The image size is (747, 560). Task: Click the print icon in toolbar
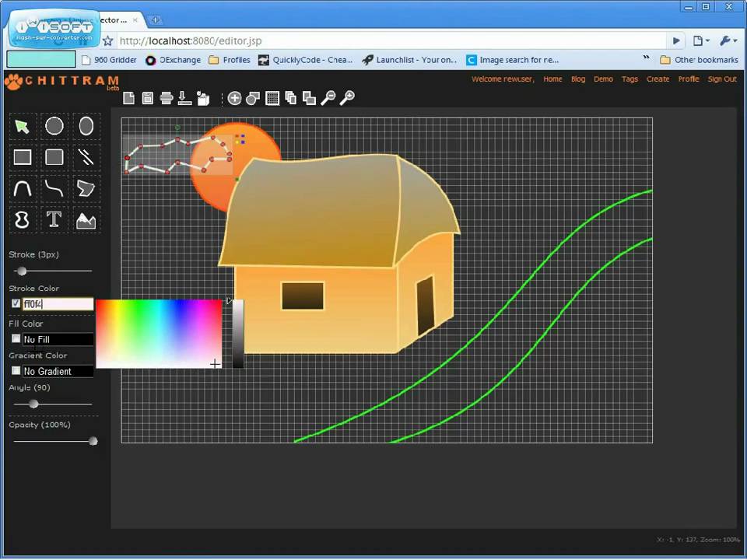pos(166,98)
